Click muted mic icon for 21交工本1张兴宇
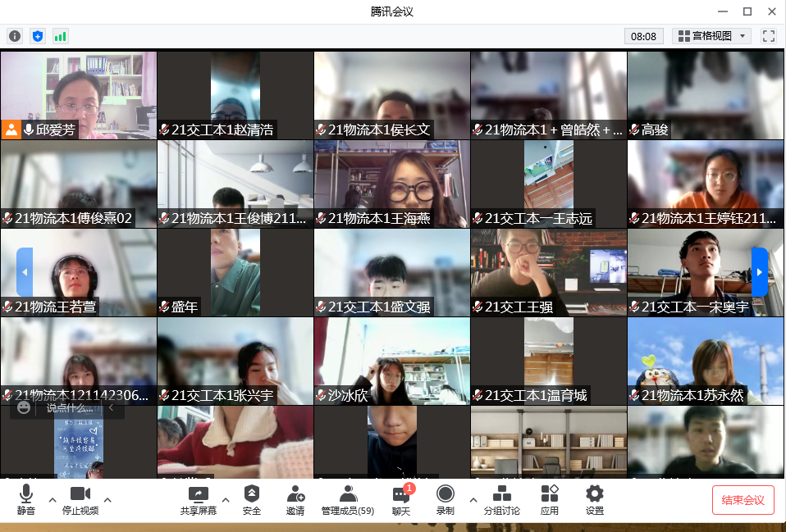Image resolution: width=786 pixels, height=532 pixels. [x=164, y=395]
